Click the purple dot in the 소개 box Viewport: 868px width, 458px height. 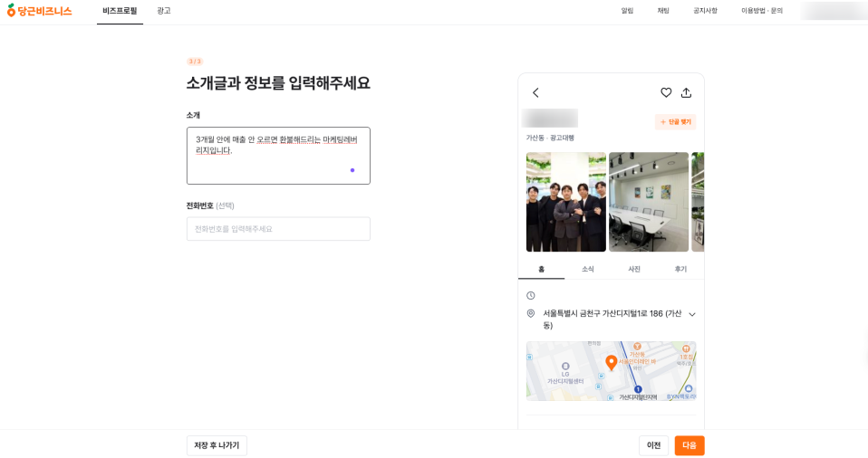(352, 170)
